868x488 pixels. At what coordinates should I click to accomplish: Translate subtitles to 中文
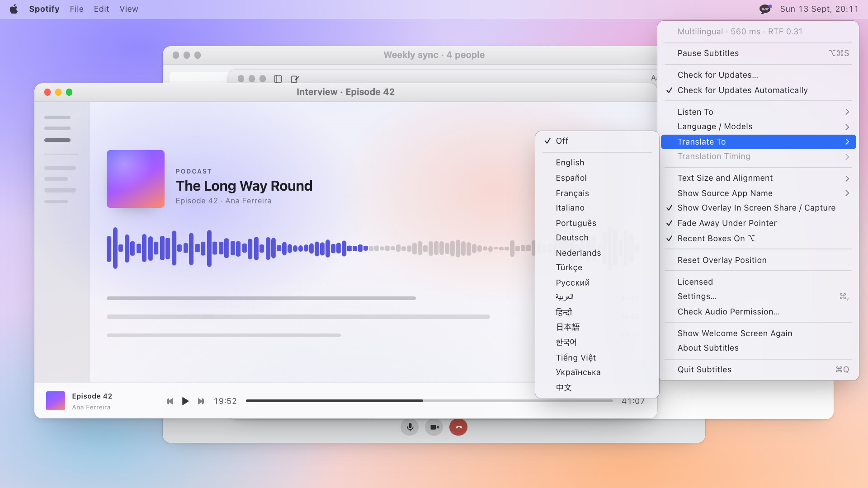point(597,388)
